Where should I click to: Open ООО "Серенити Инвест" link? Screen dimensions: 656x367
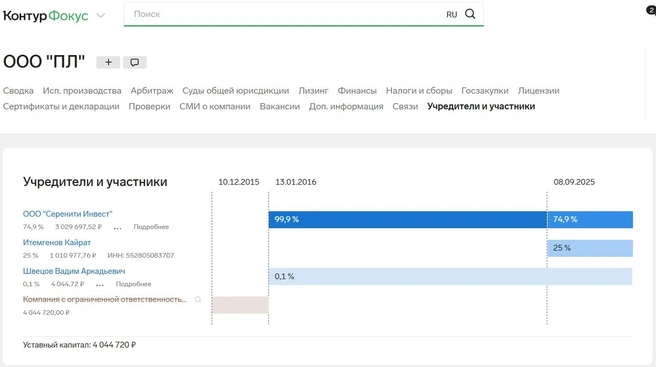[x=67, y=214]
